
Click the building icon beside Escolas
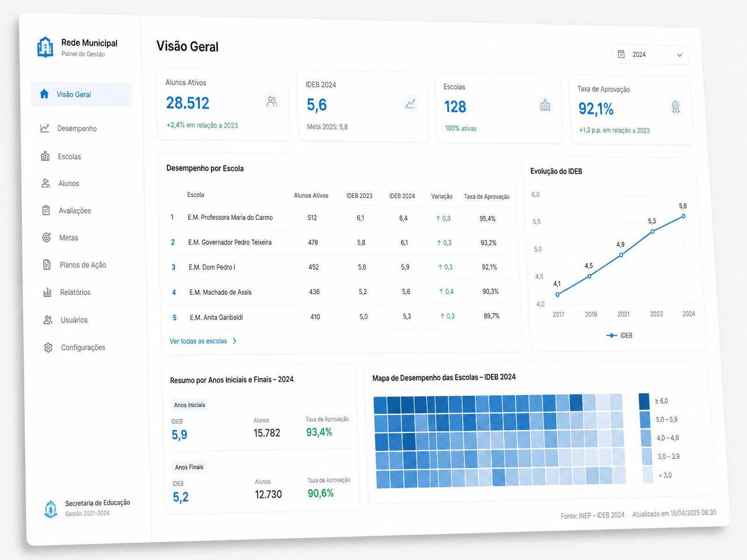[45, 156]
